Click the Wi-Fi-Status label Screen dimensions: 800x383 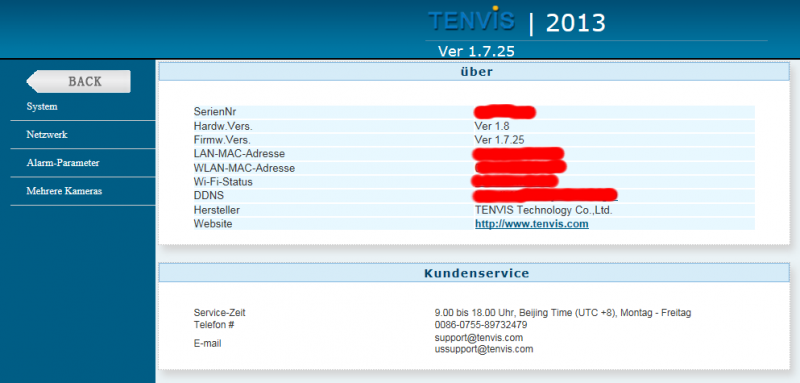point(223,182)
